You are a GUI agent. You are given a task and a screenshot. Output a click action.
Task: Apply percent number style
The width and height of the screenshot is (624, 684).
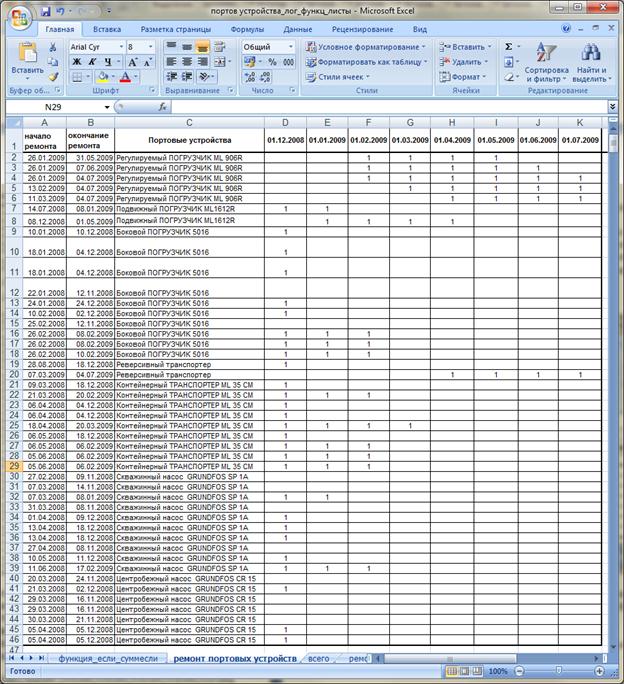tap(273, 62)
